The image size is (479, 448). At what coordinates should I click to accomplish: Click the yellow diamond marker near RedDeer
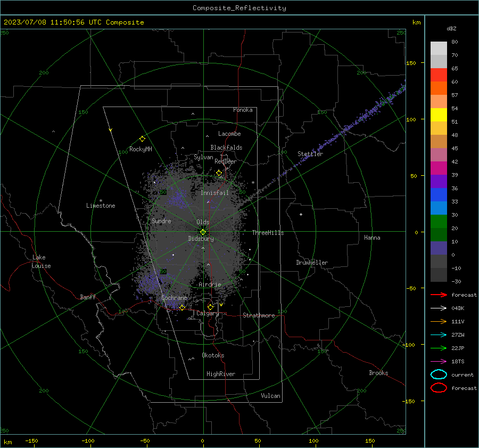click(219, 173)
